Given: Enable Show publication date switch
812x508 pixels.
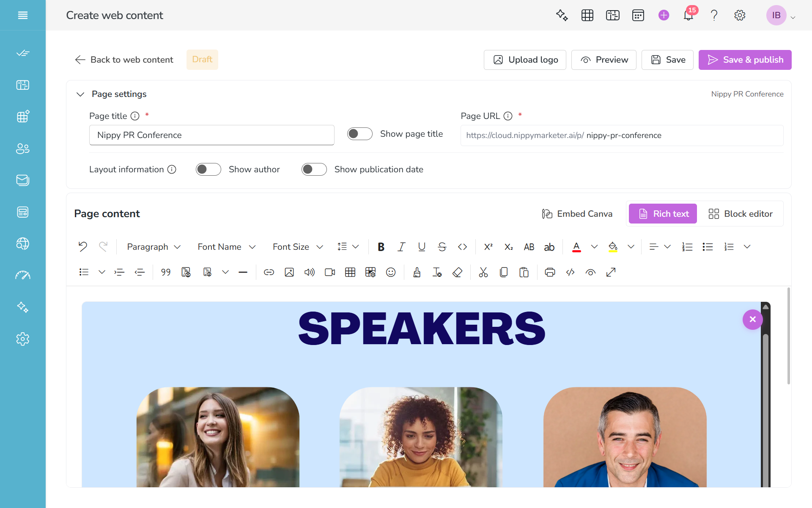Looking at the screenshot, I should (x=314, y=169).
